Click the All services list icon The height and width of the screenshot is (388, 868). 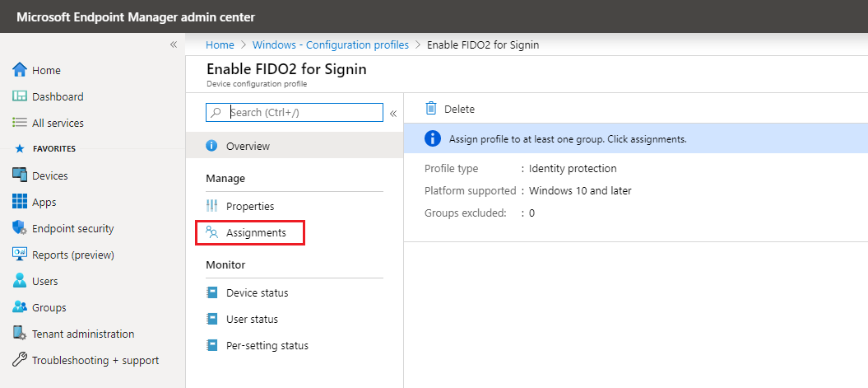20,123
